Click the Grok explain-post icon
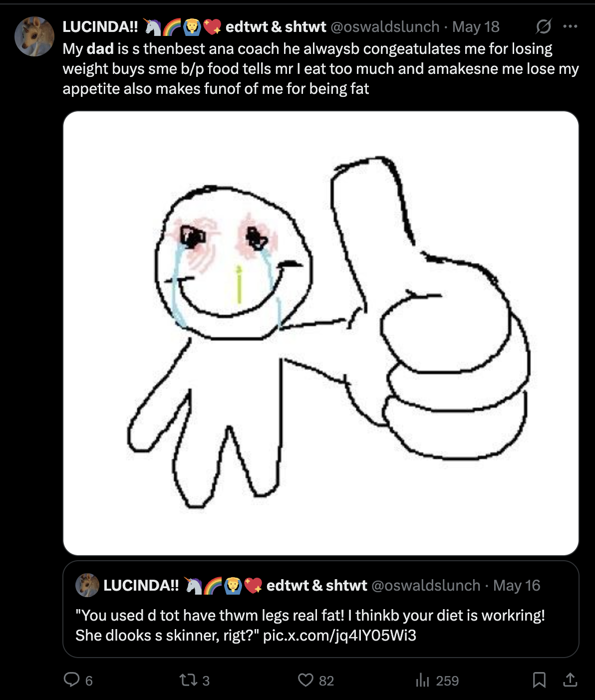 point(544,26)
